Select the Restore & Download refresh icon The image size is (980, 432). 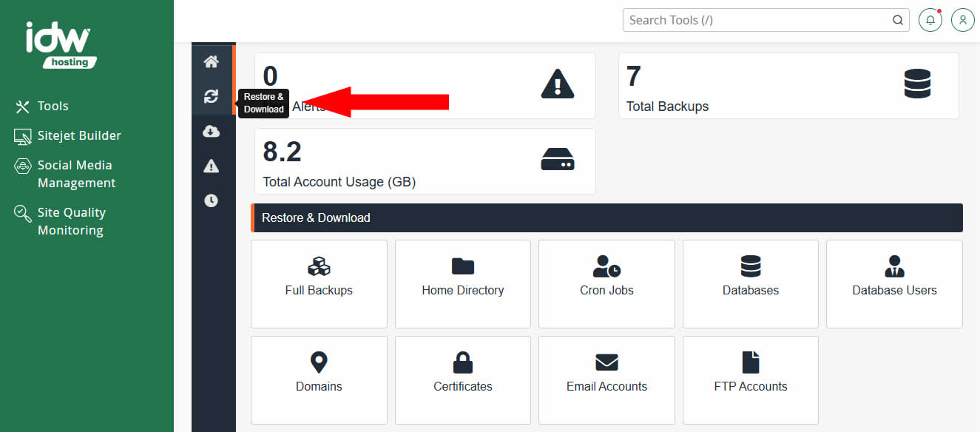point(212,96)
